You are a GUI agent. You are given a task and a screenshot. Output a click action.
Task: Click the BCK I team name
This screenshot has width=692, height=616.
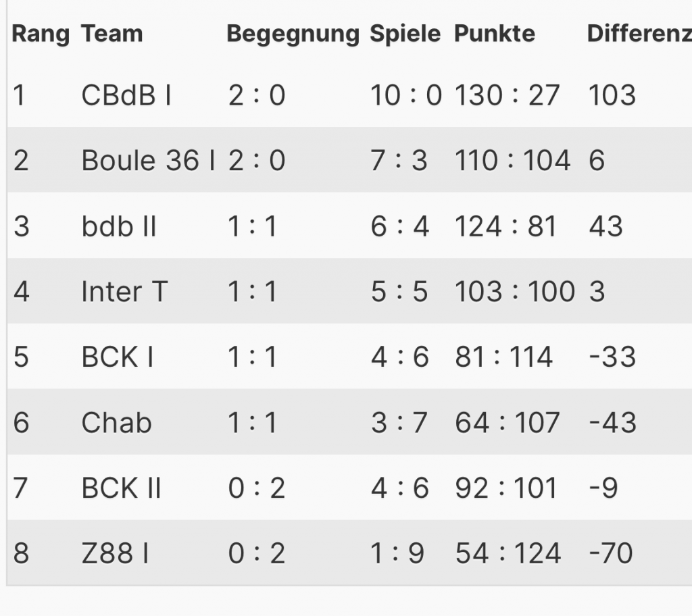[118, 357]
